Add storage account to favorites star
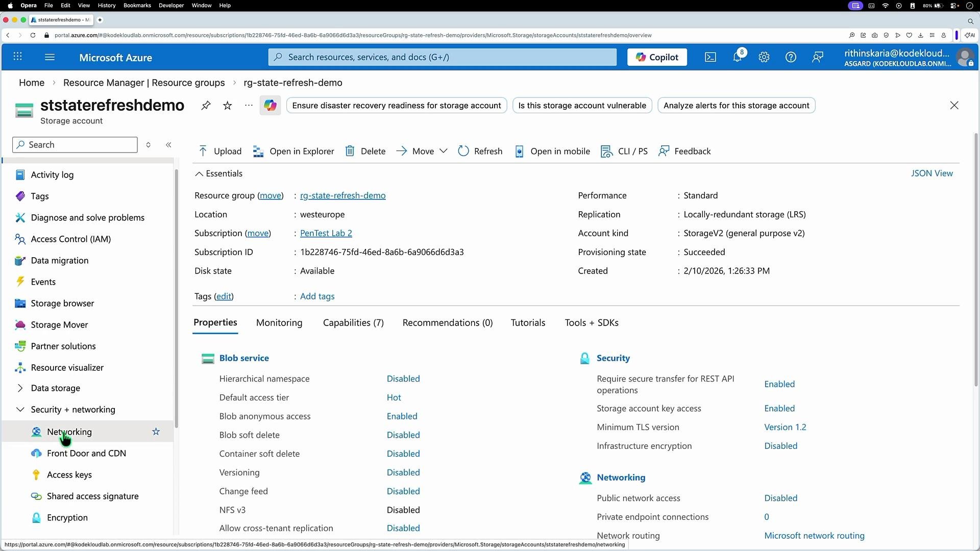The image size is (980, 551). [x=228, y=106]
